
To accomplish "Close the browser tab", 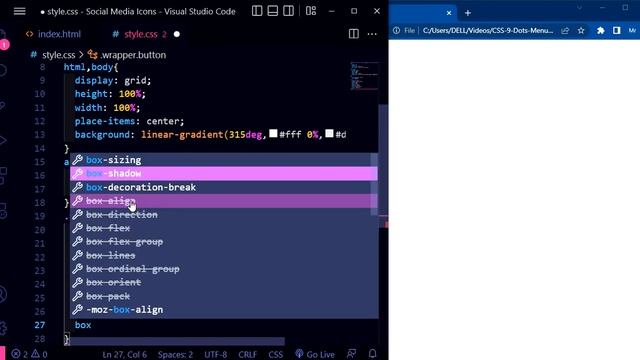I will tap(449, 13).
